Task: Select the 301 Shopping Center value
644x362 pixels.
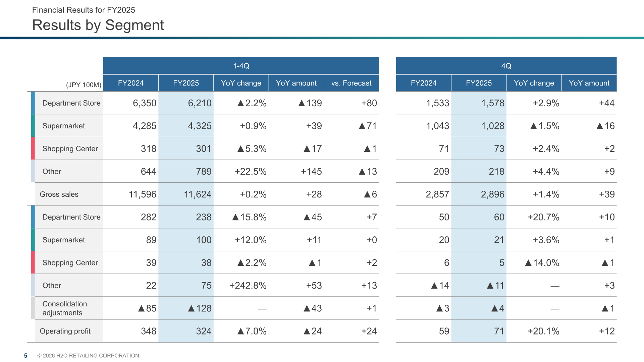Action: (204, 149)
